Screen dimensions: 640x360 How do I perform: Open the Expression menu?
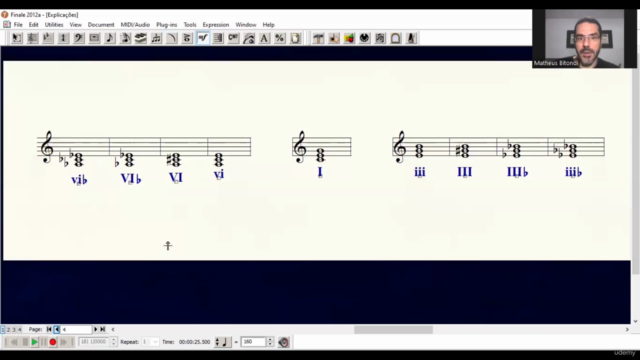(216, 24)
